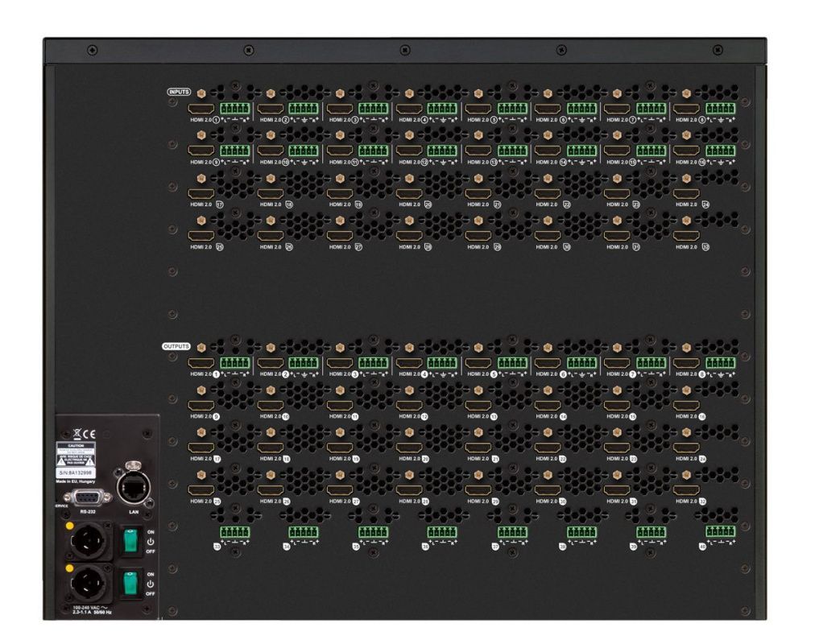Select HDMI 2.0 input port 17
This screenshot has width=819, height=644.
tap(202, 195)
